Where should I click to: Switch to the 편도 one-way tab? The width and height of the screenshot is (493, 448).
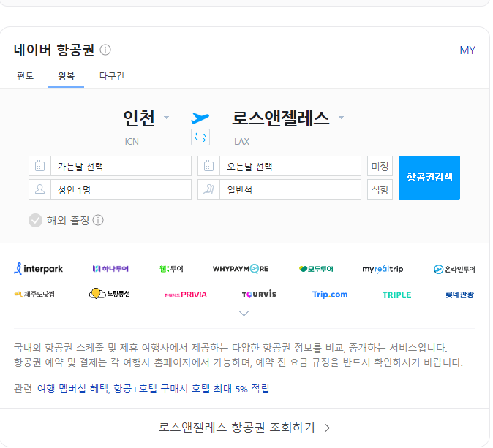(25, 76)
